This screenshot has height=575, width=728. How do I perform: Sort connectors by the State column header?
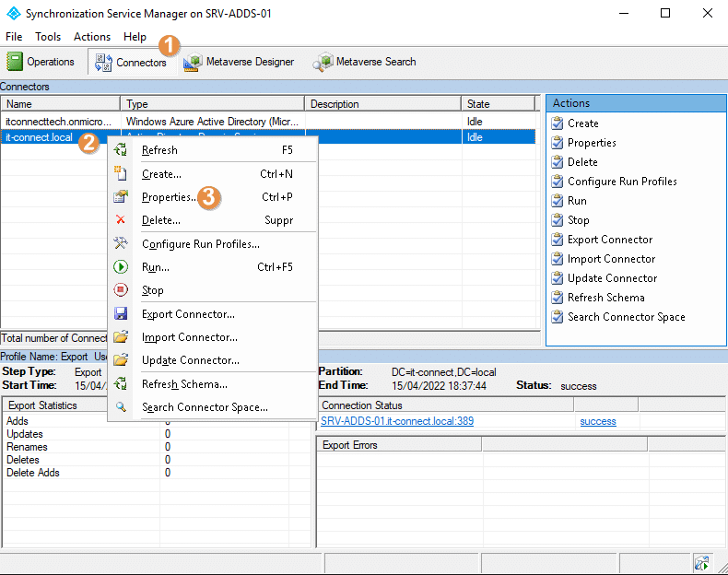click(498, 104)
